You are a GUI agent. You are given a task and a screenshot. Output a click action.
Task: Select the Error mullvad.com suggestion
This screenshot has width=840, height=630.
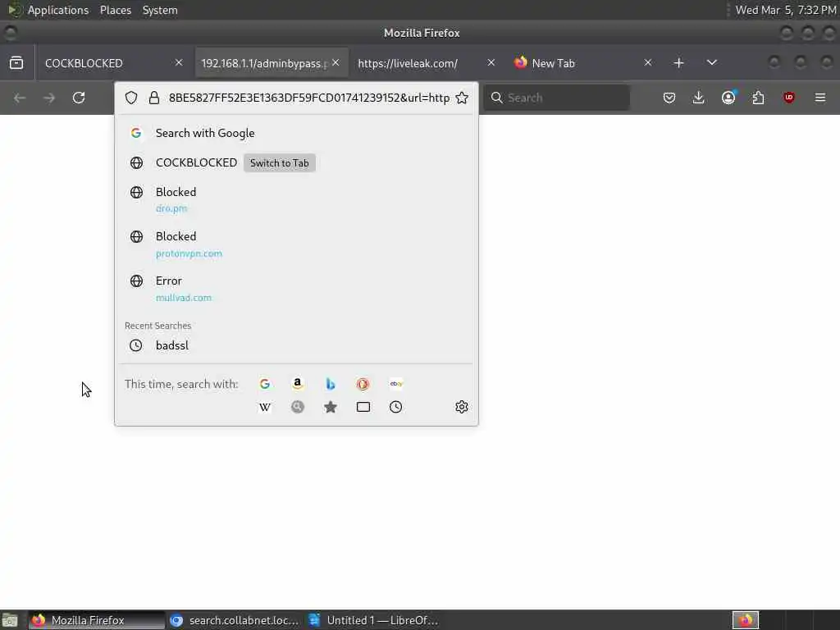click(296, 288)
